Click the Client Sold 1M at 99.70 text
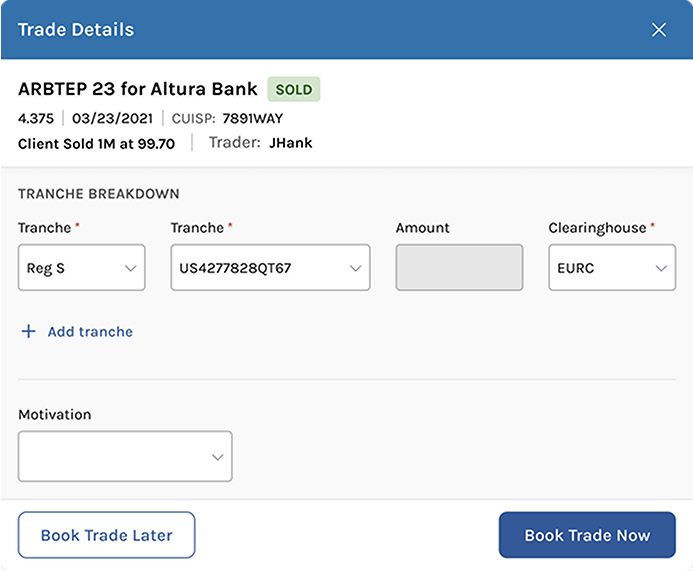The width and height of the screenshot is (693, 571). pos(96,143)
